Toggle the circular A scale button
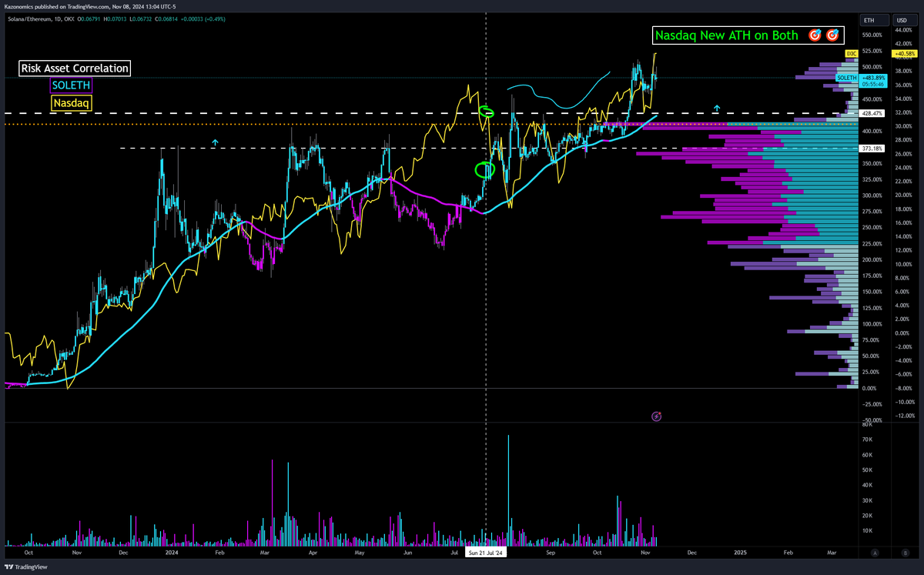 tap(875, 553)
